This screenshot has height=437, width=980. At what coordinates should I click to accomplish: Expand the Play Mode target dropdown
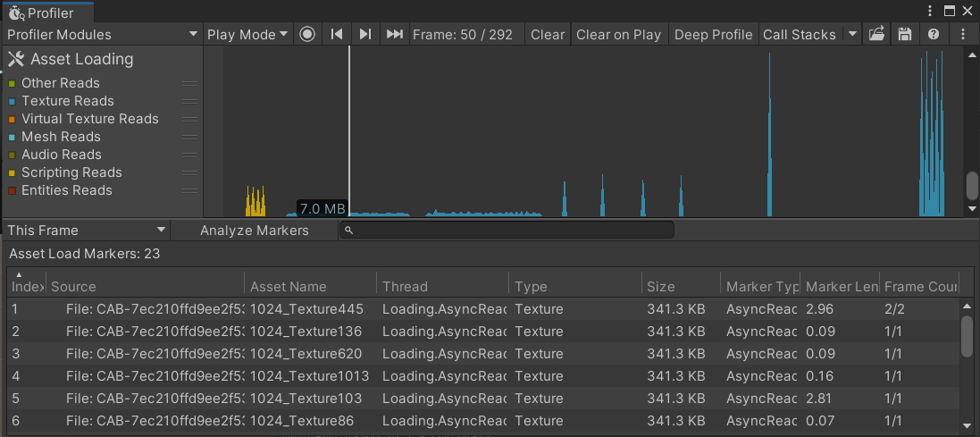click(247, 35)
